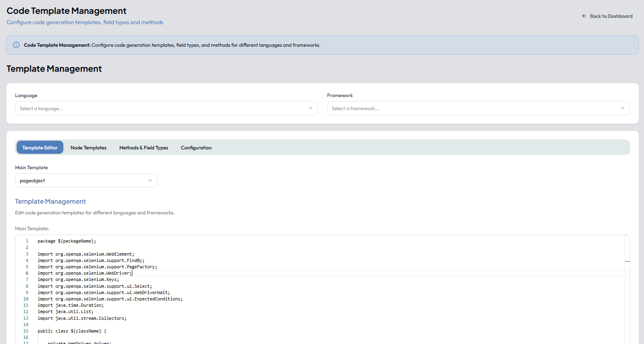Image resolution: width=644 pixels, height=344 pixels.
Task: Click the chevron in the Language select
Action: [311, 108]
